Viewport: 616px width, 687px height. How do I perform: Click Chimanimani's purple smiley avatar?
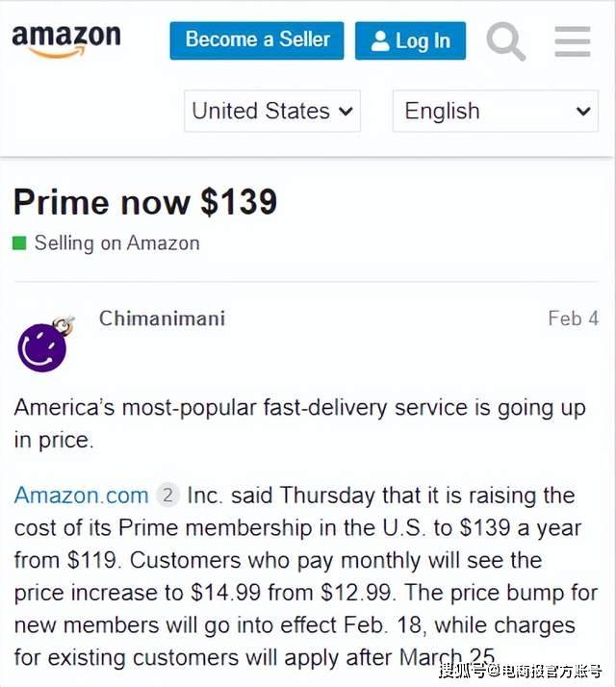point(44,344)
